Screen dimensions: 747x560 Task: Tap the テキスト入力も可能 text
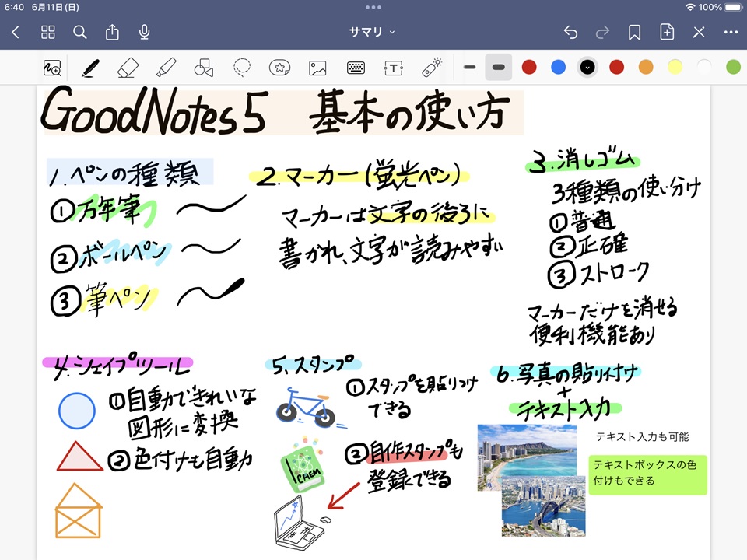(x=642, y=436)
